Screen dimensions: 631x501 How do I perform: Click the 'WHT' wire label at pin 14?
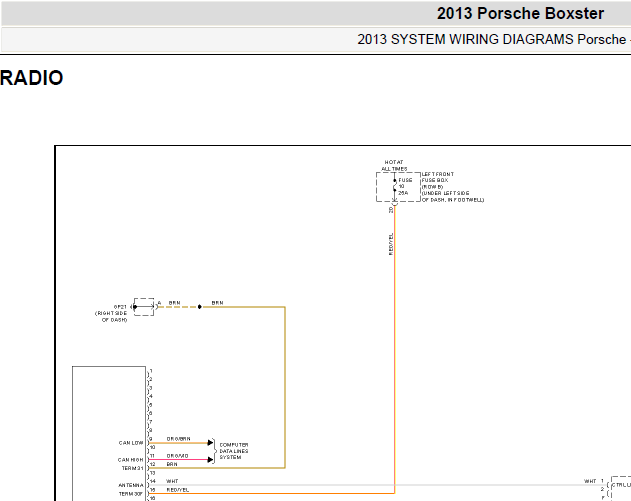pyautogui.click(x=172, y=481)
